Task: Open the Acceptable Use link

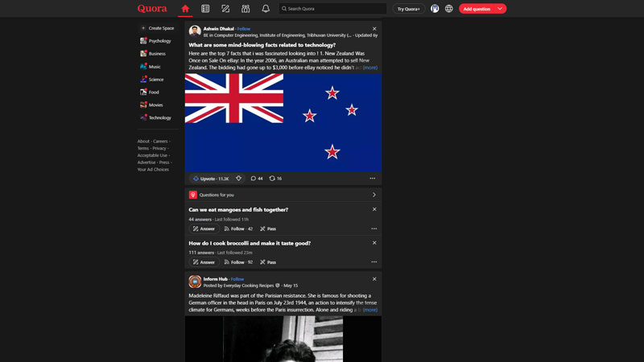Action: click(x=152, y=155)
